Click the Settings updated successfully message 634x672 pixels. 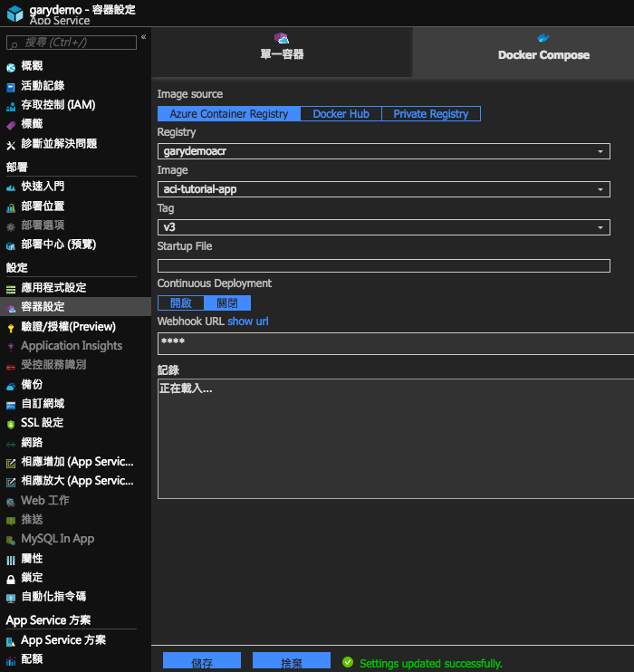[x=431, y=664]
